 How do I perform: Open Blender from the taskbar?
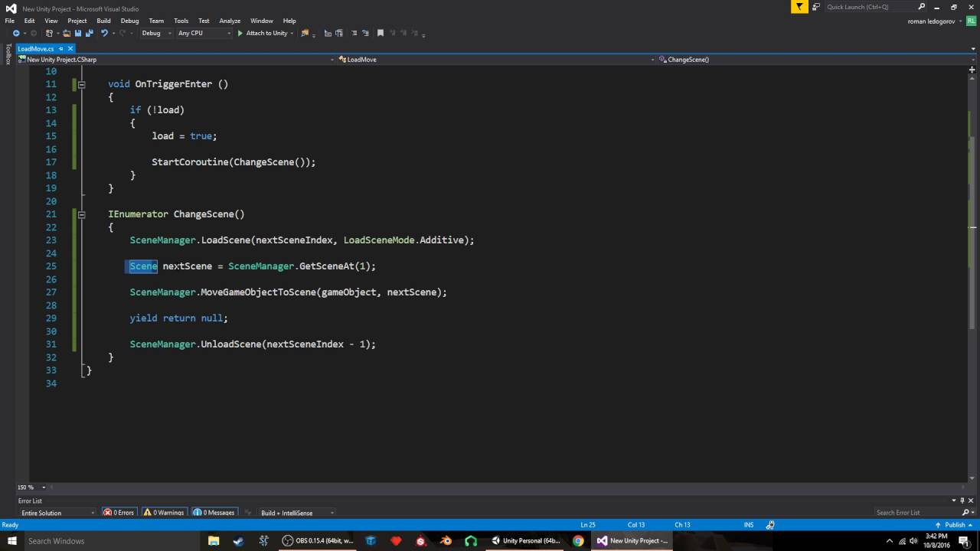point(446,540)
